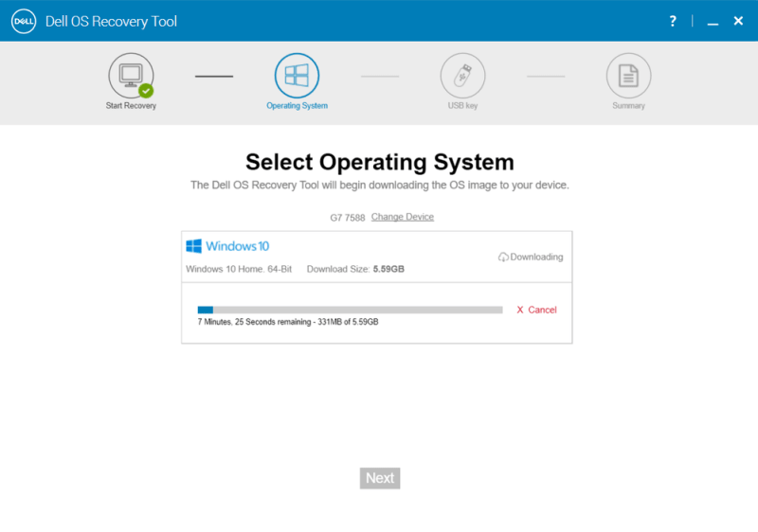Select the Summary step icon
Image resolution: width=758 pixels, height=532 pixels.
[628, 76]
